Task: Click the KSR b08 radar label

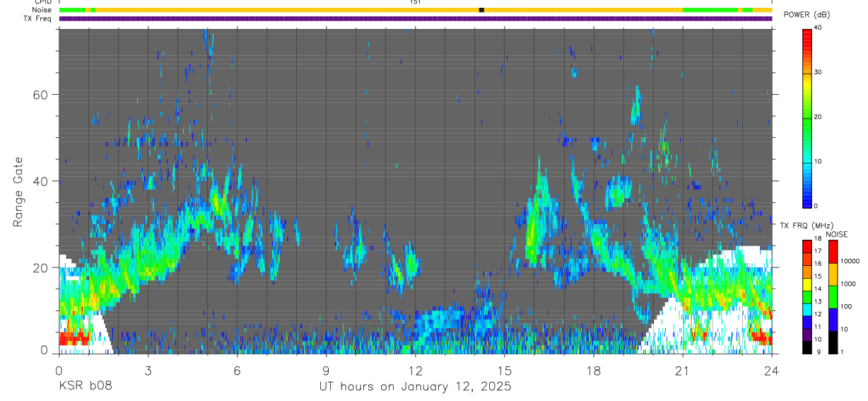Action: (x=84, y=386)
